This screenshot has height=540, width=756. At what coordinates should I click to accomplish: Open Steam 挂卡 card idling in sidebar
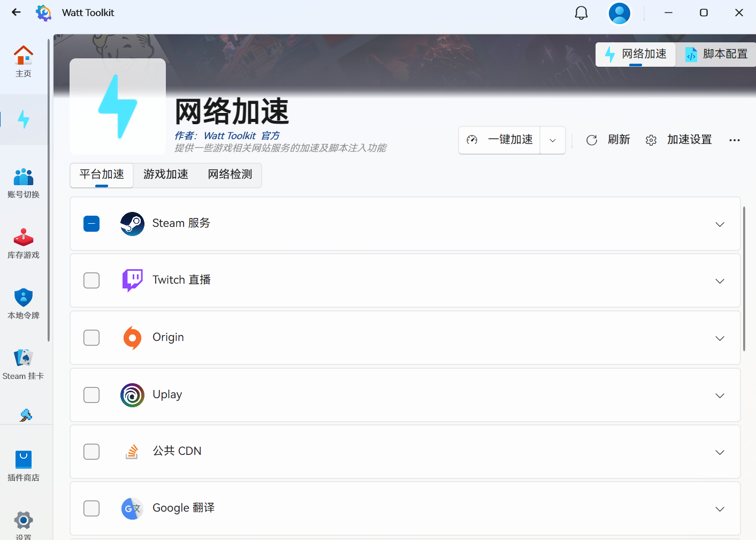coord(24,364)
